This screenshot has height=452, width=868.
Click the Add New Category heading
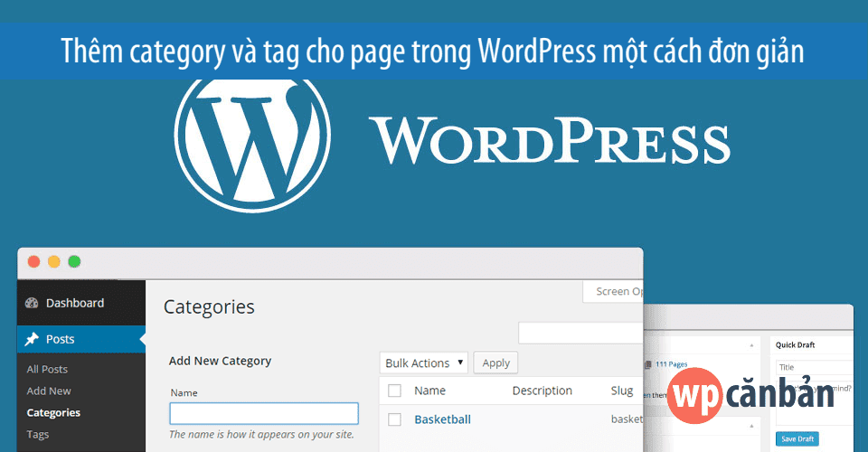[220, 361]
